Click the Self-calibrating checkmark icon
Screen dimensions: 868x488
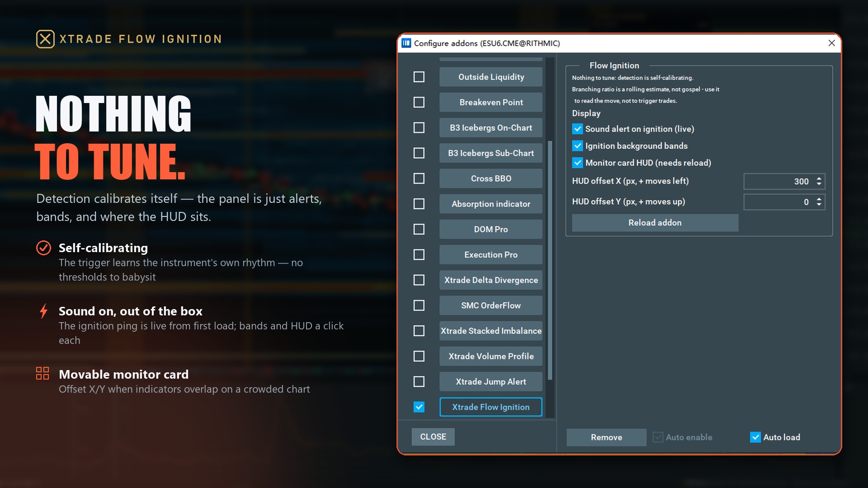pos(43,248)
